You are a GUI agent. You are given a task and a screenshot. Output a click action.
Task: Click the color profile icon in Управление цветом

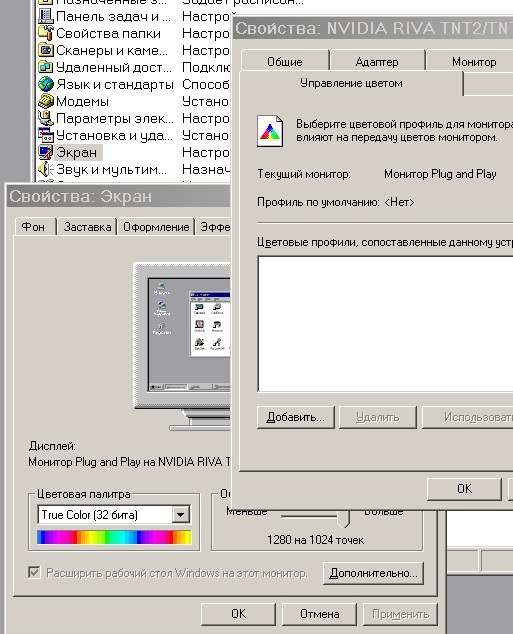[270, 131]
